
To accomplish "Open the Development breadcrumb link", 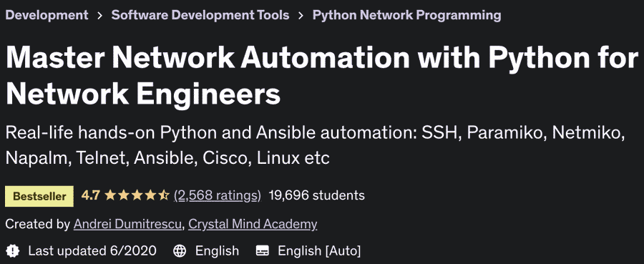I will pos(47,15).
